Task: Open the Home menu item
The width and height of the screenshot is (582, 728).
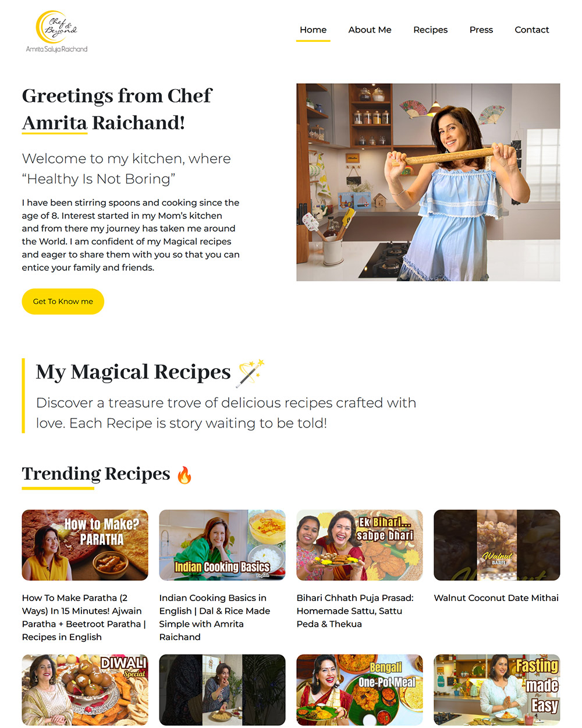Action: tap(313, 30)
